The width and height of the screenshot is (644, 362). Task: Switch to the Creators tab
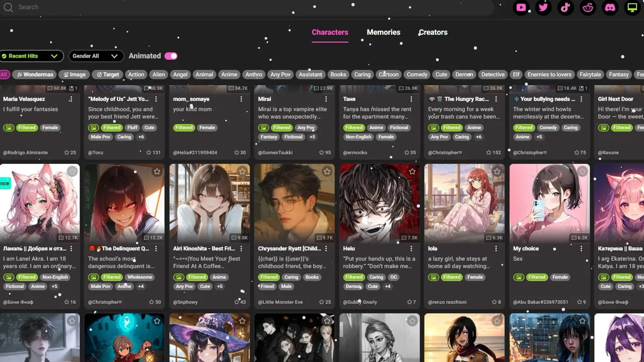pos(433,32)
